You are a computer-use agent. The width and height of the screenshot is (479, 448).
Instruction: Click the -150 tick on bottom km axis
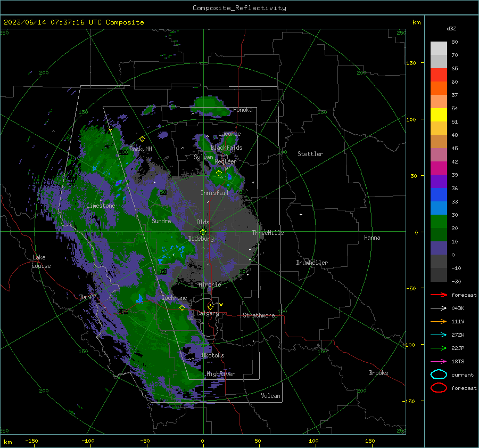(x=31, y=441)
